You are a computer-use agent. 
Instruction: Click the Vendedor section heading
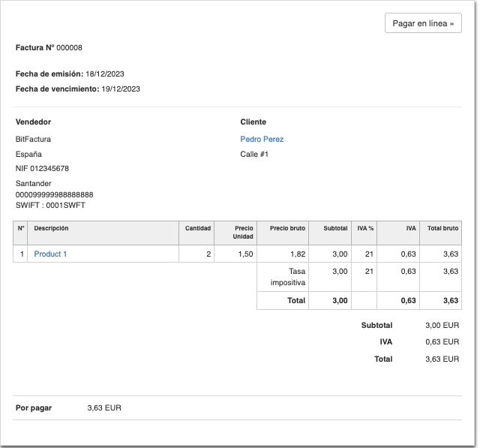pyautogui.click(x=33, y=122)
